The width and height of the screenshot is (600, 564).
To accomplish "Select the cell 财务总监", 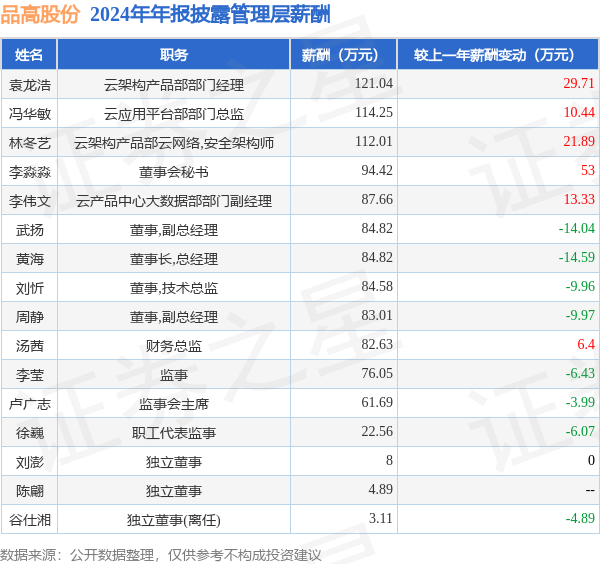I will click(x=174, y=347).
